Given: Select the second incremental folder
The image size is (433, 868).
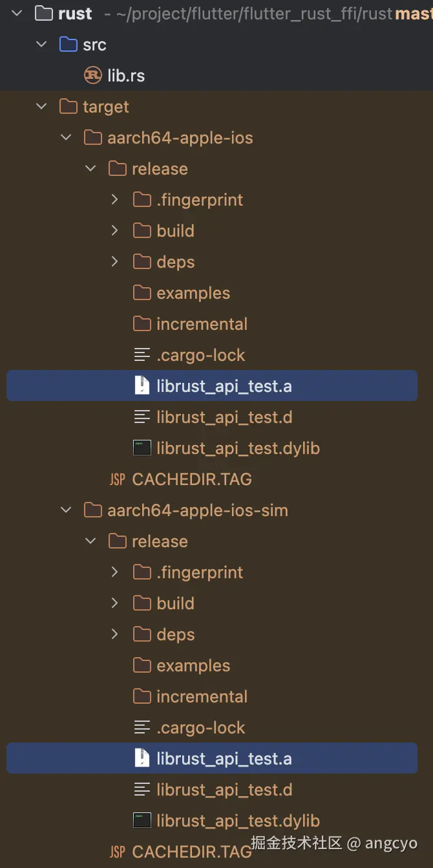Looking at the screenshot, I should [202, 697].
